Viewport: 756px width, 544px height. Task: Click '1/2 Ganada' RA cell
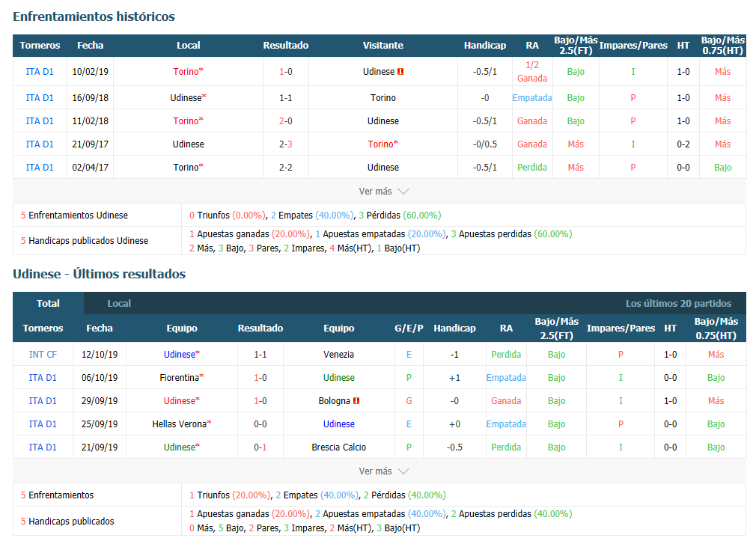[531, 71]
